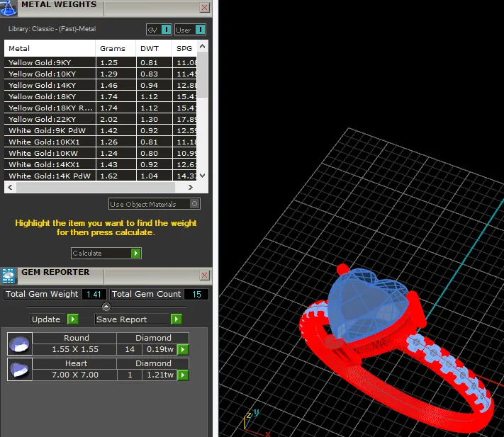Screen dimensions: 504x437
Task: Select the Yellow Gold:18KY R... row
Action: 100,108
